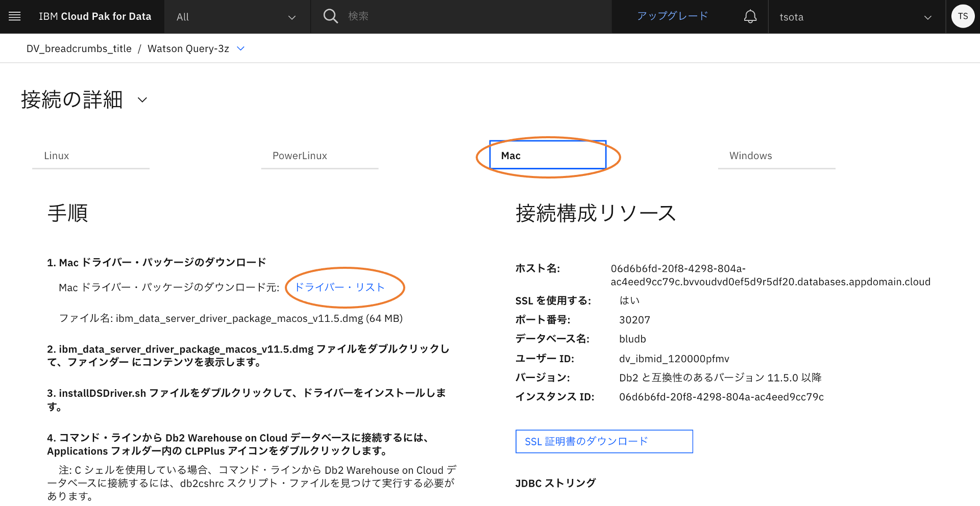This screenshot has height=506, width=980.
Task: Click the 手順 heading
Action: (x=68, y=213)
